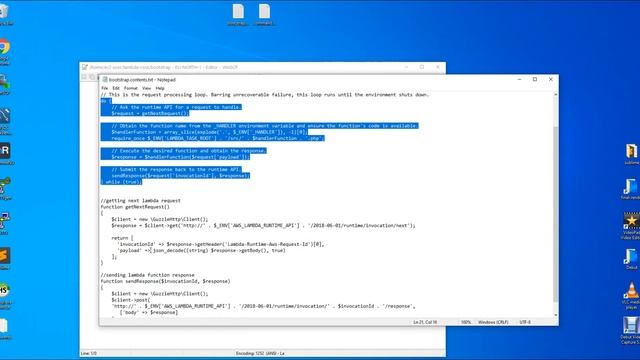Click the scroll-down arrow in Notepad
This screenshot has width=640, height=360.
pos(555,315)
